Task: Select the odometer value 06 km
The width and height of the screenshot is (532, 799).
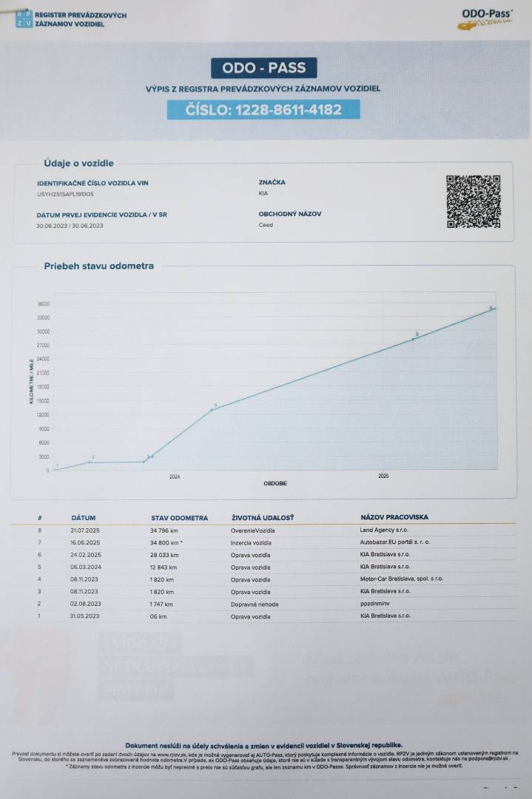Action: (158, 616)
